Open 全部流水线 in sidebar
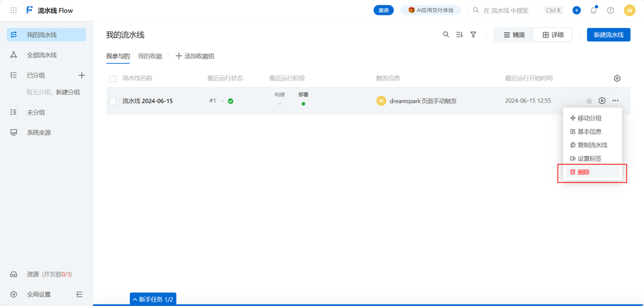This screenshot has width=644, height=306. coord(46,55)
